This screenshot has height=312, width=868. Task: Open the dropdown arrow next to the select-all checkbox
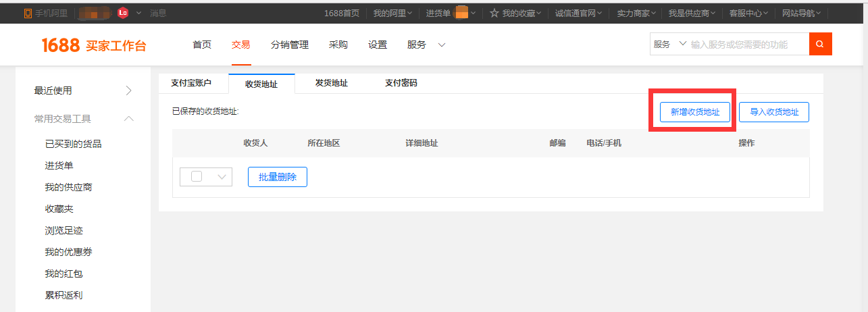click(222, 177)
